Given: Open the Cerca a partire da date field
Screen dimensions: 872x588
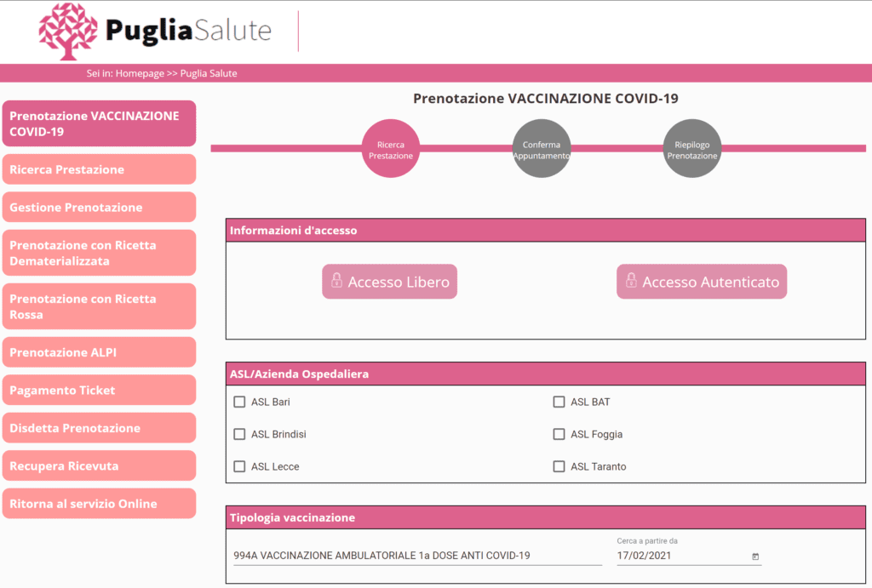Looking at the screenshot, I should tap(689, 556).
